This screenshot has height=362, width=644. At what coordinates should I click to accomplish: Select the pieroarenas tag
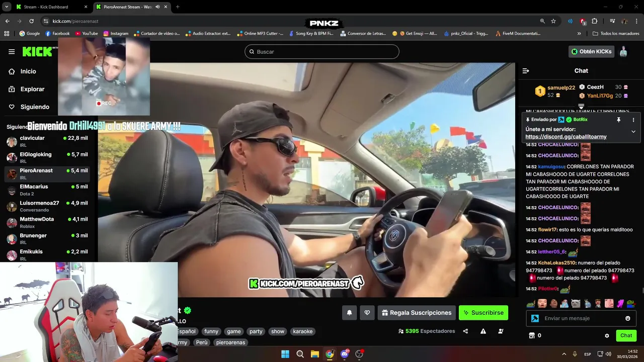pos(230,342)
